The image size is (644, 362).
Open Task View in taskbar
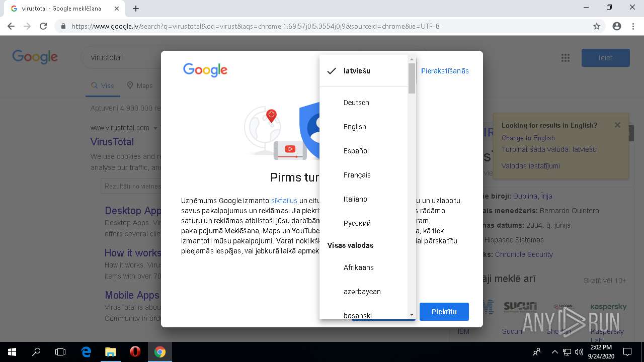coord(60,352)
